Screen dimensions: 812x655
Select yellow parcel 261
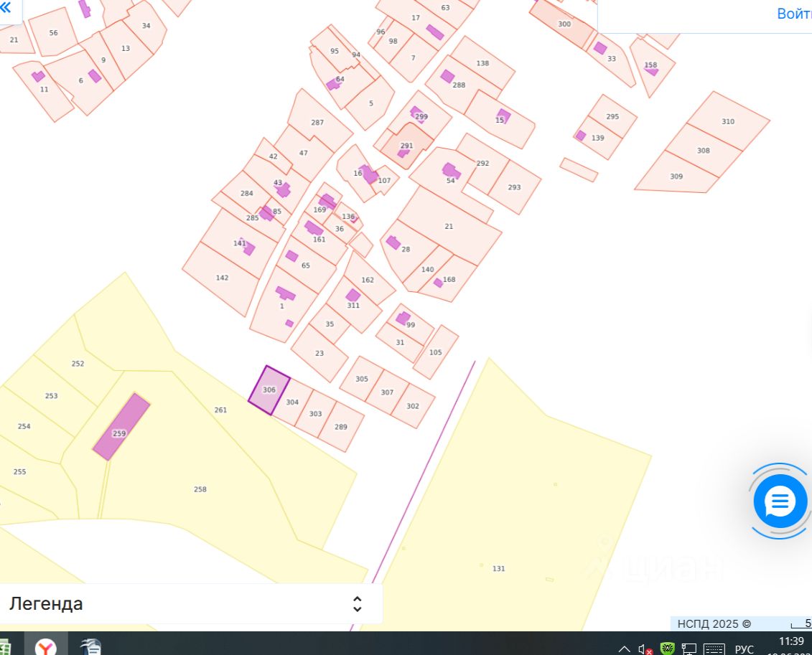point(220,410)
